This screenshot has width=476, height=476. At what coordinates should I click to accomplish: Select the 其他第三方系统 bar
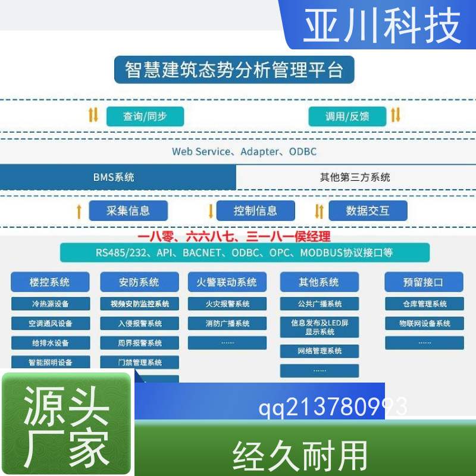pyautogui.click(x=356, y=177)
